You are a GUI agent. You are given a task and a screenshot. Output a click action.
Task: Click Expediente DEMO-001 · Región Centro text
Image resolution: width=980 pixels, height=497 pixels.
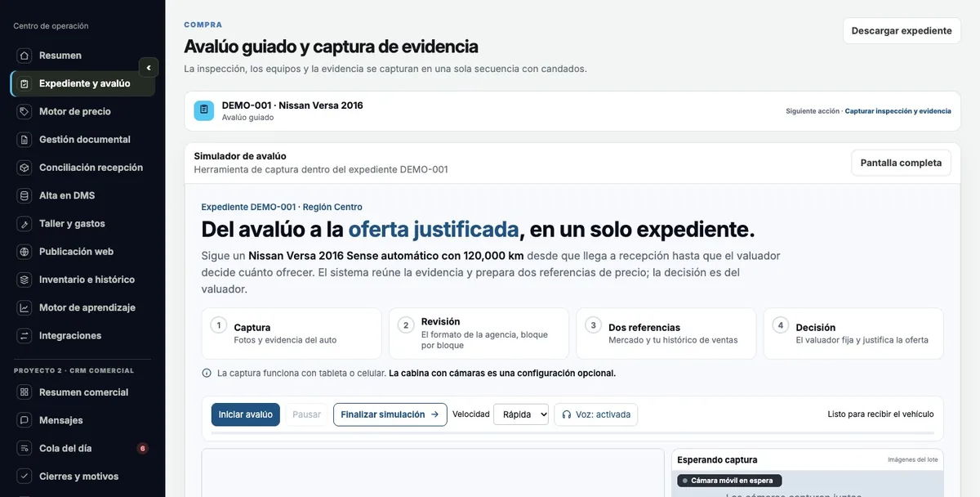[x=282, y=207]
